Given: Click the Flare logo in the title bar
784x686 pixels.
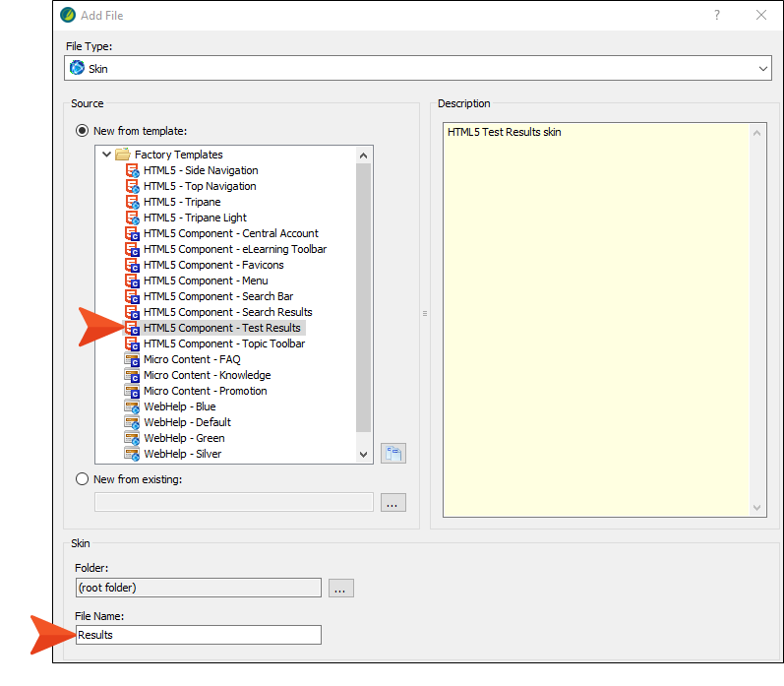Looking at the screenshot, I should (x=68, y=15).
